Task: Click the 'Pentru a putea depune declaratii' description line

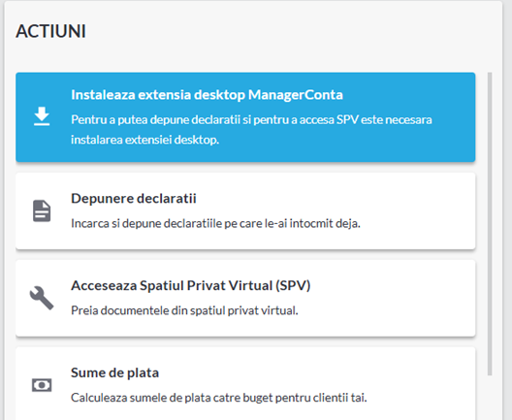Action: [x=251, y=119]
